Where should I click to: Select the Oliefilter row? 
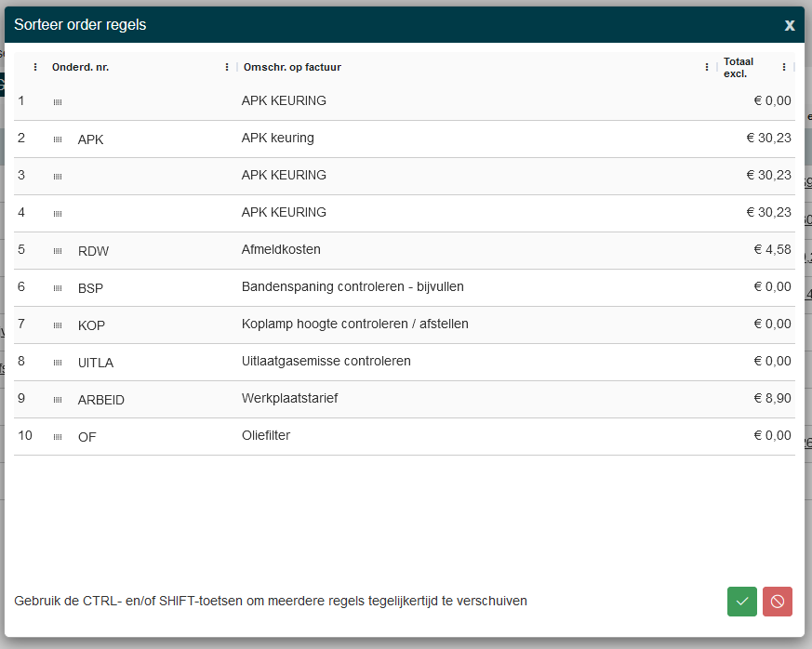tap(266, 436)
